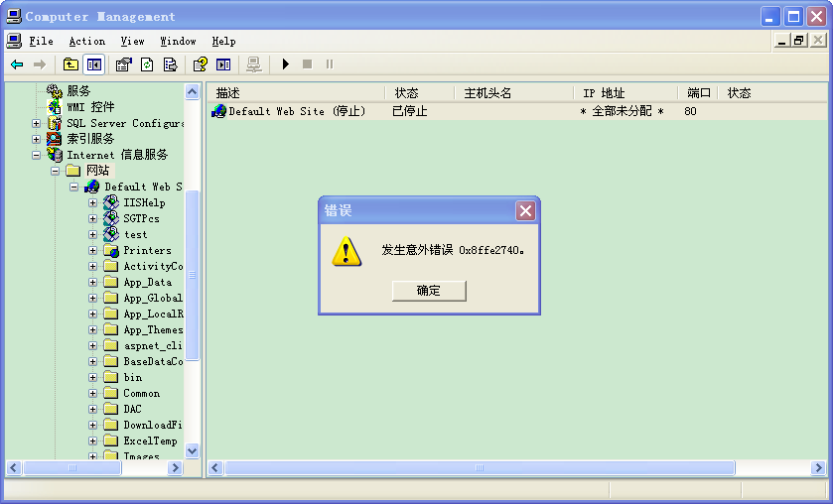Screen dimensions: 833x504
Task: Sort by the 主机头名 column header
Action: coord(513,93)
